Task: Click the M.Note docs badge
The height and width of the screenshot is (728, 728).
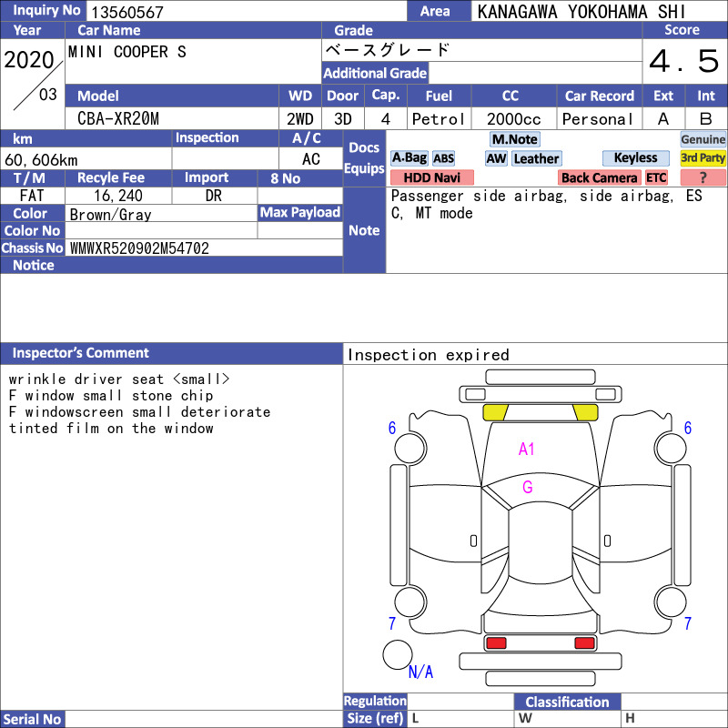Action: 514,139
